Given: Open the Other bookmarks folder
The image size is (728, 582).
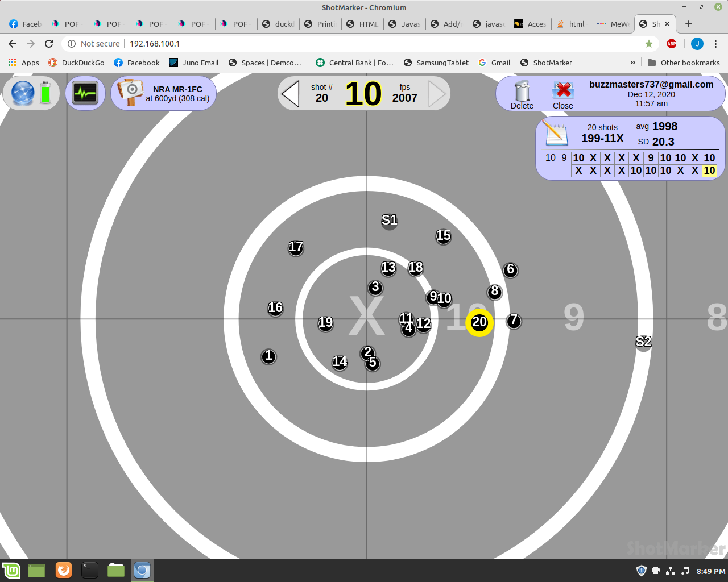Looking at the screenshot, I should coord(684,63).
